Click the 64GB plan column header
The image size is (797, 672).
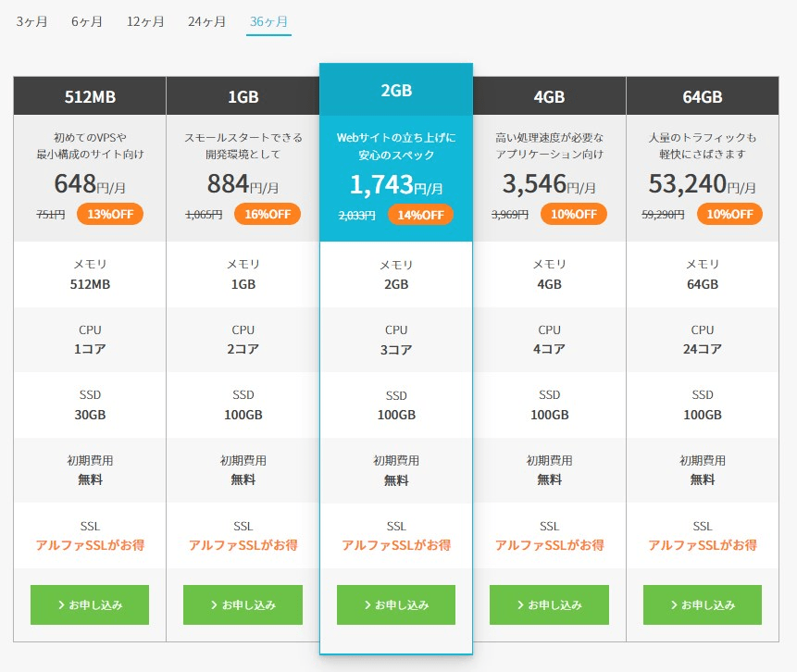(703, 96)
